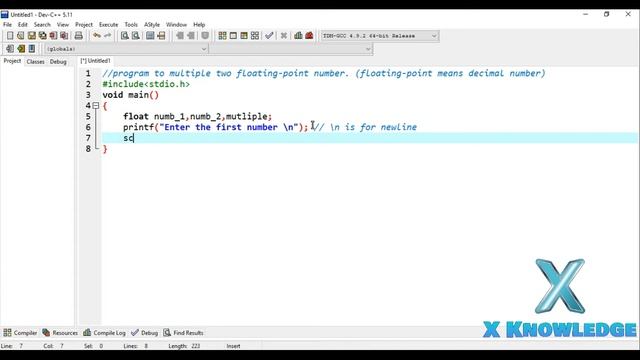
Task: Click line number 7 in the gutter
Action: (x=88, y=138)
